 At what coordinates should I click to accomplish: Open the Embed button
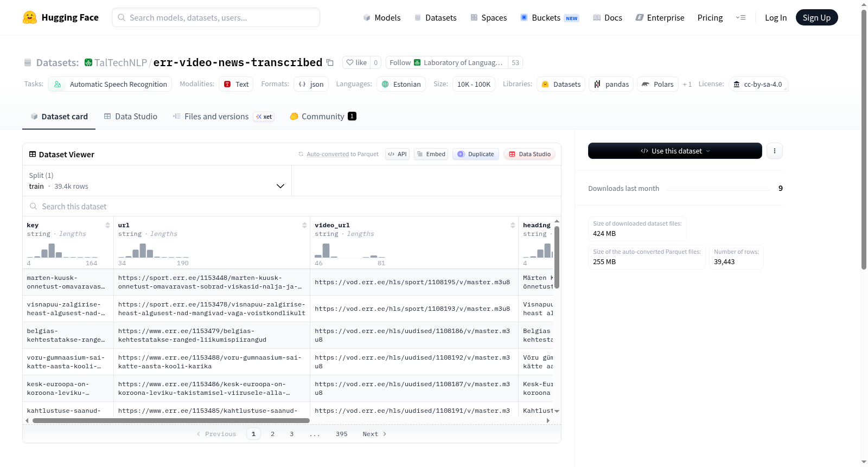pyautogui.click(x=431, y=154)
